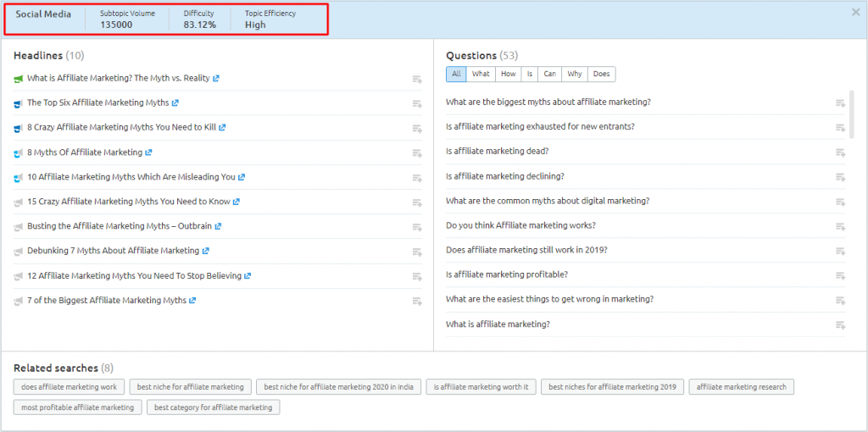Filter questions by Can
Viewport: 868px width, 432px height.
[549, 75]
